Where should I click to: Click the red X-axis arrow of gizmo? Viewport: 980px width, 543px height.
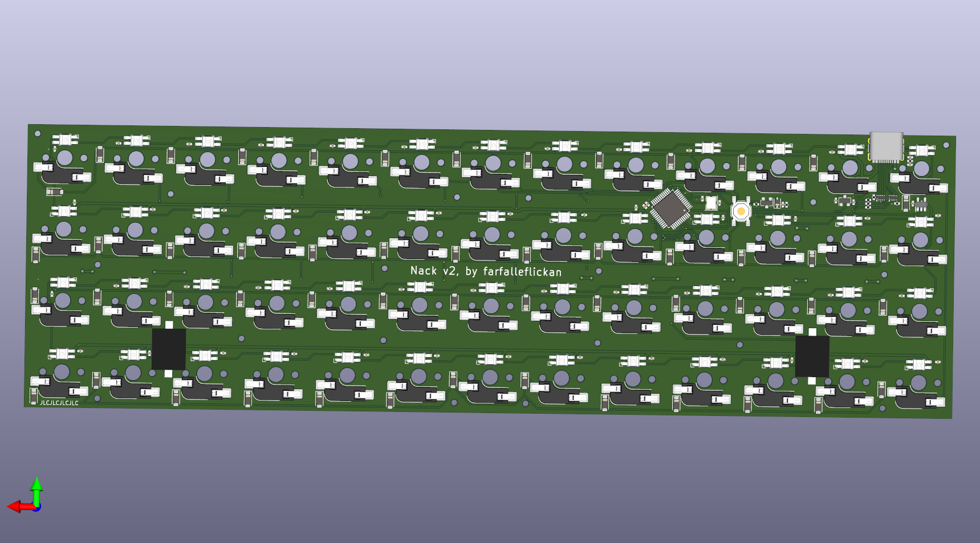coord(21,506)
